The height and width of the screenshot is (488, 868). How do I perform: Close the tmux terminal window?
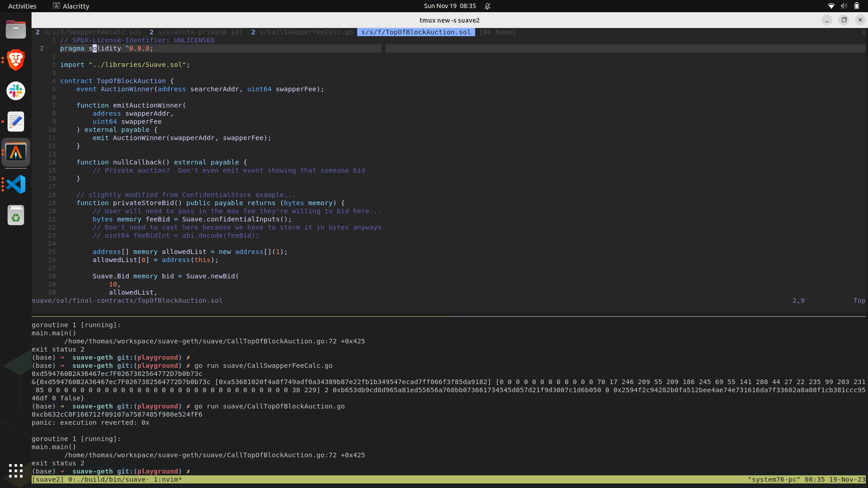(860, 20)
